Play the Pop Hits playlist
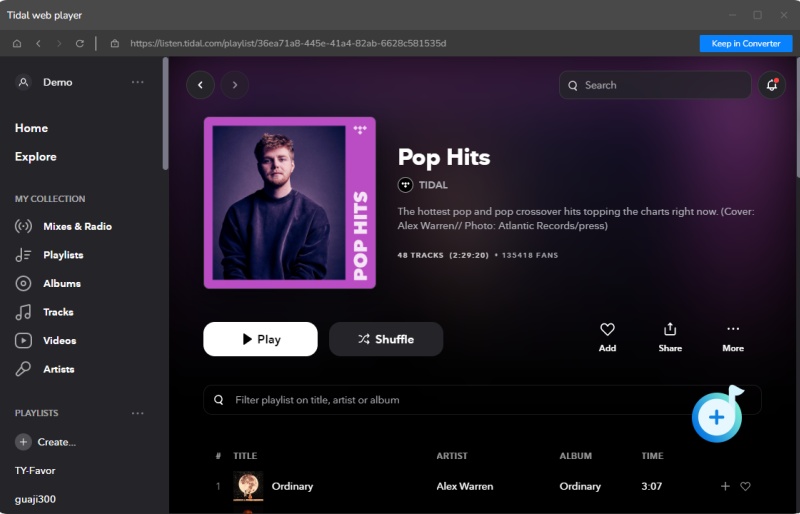800x514 pixels. pyautogui.click(x=260, y=339)
